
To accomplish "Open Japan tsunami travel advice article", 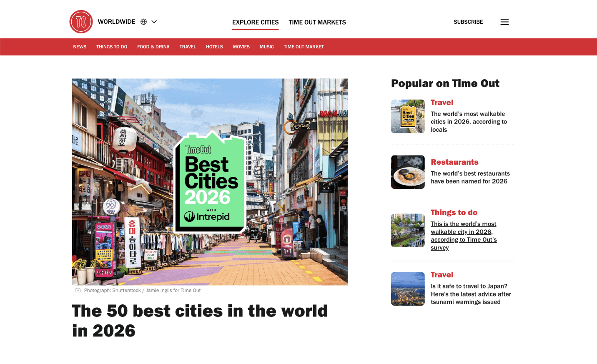I will [471, 294].
